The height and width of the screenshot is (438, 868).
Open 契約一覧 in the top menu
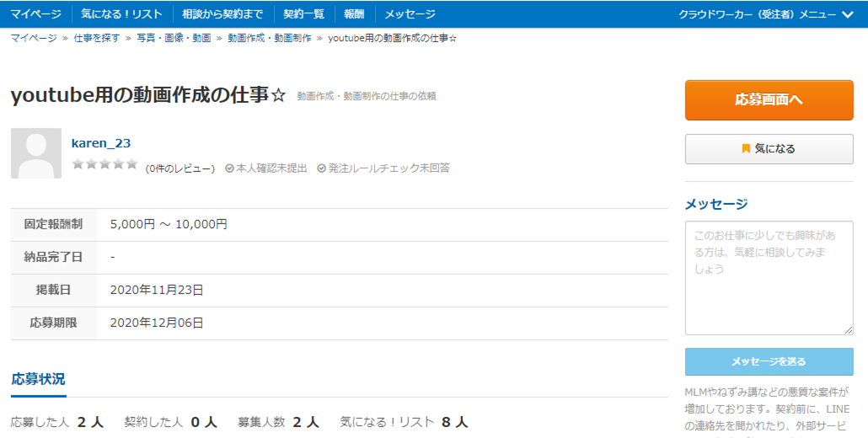tap(303, 14)
